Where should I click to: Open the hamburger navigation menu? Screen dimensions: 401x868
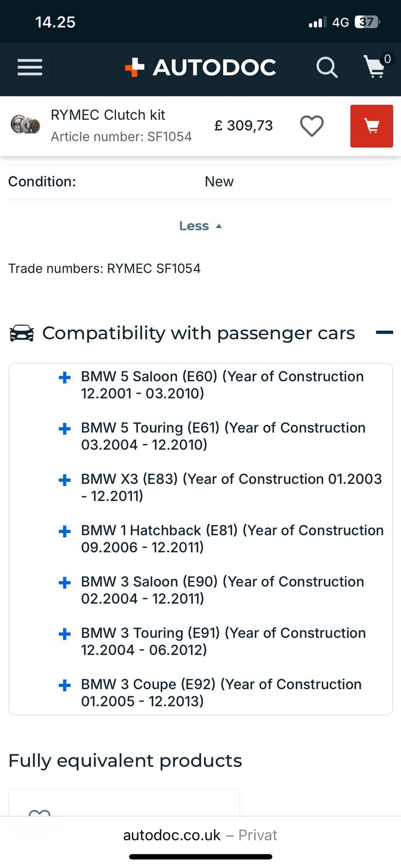[30, 67]
